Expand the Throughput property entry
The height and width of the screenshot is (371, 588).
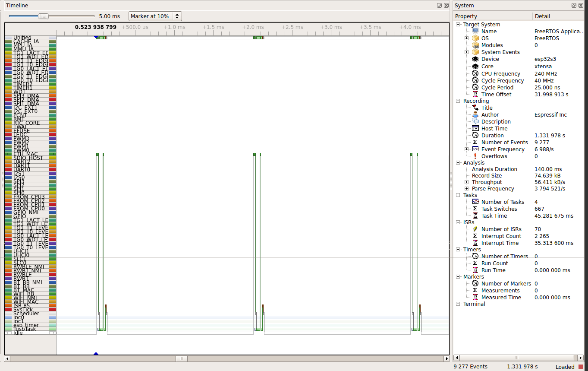(x=466, y=182)
